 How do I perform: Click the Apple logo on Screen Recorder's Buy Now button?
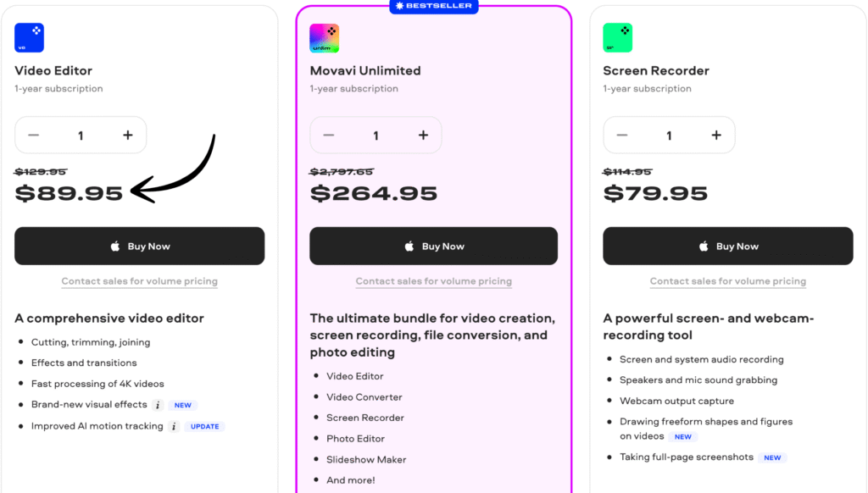click(704, 246)
